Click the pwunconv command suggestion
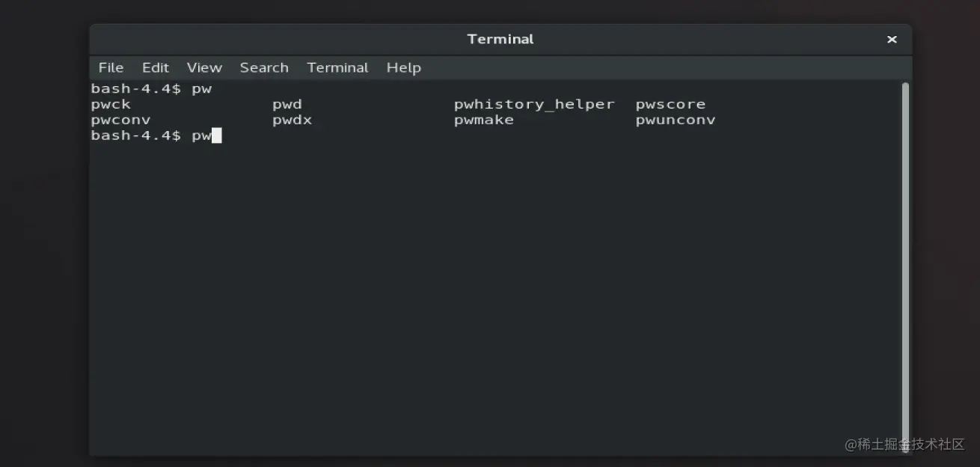Viewport: 980px width, 467px height. click(x=676, y=120)
